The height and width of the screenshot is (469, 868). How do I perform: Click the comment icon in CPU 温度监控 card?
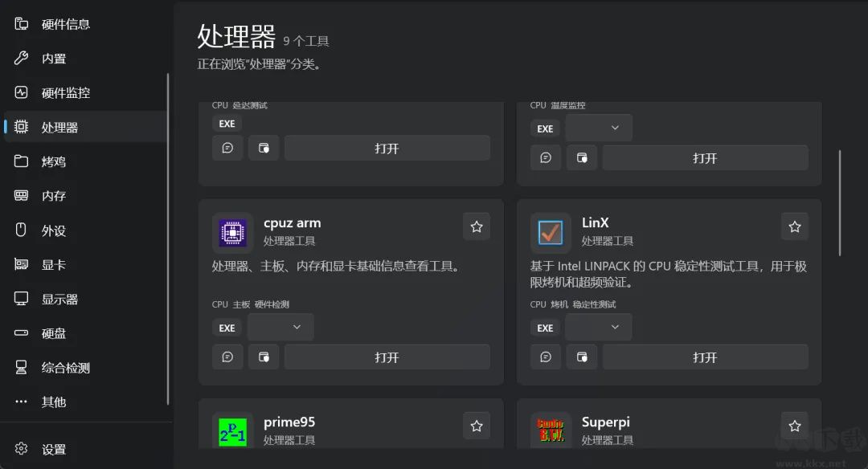pyautogui.click(x=546, y=158)
